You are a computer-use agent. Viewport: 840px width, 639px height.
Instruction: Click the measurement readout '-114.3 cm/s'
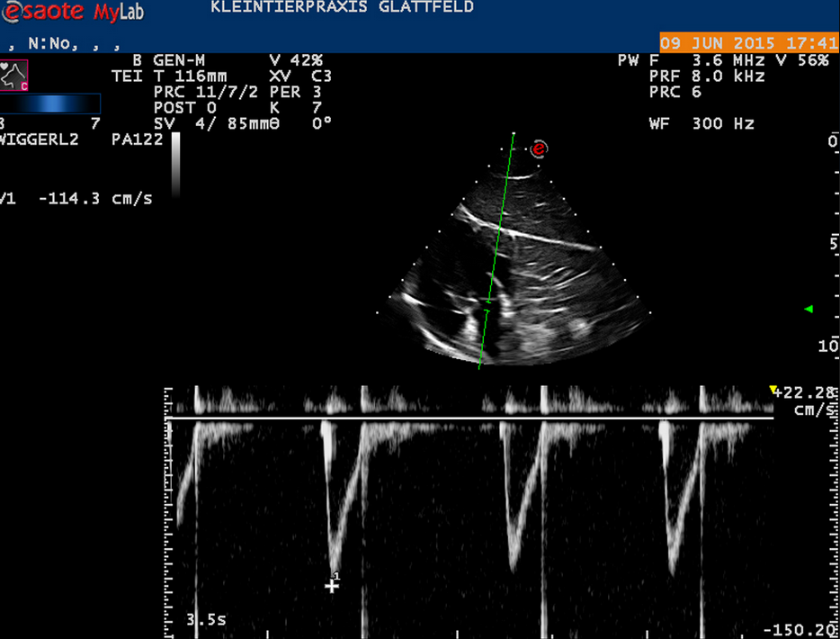(95, 199)
